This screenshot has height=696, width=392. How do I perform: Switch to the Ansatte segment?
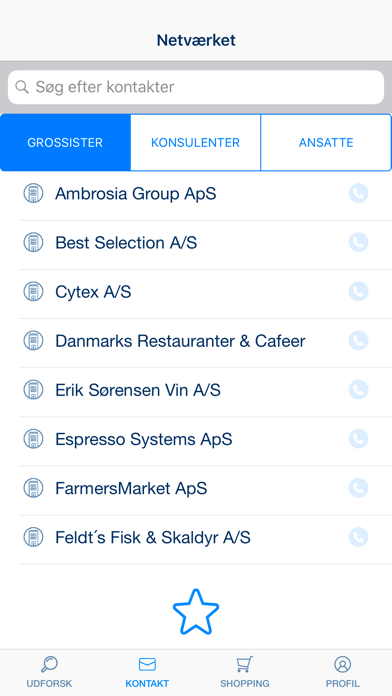pyautogui.click(x=326, y=142)
